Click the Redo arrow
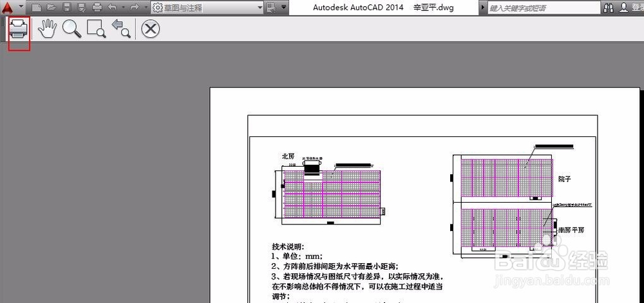The width and height of the screenshot is (644, 303). click(134, 7)
